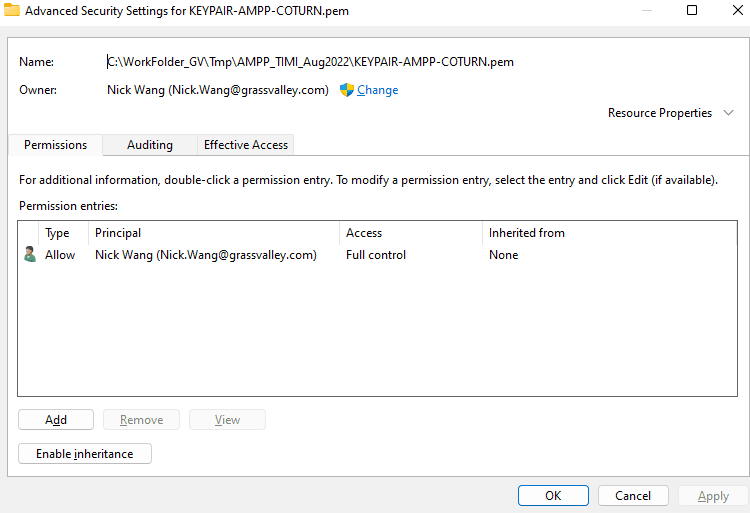Expand the Resource Properties chevron
750x513 pixels.
pos(729,113)
